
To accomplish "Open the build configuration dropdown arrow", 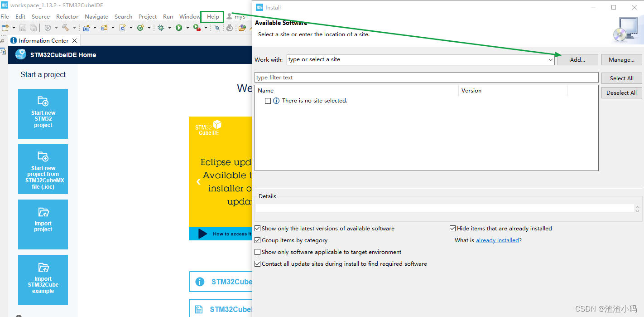I will coord(56,28).
